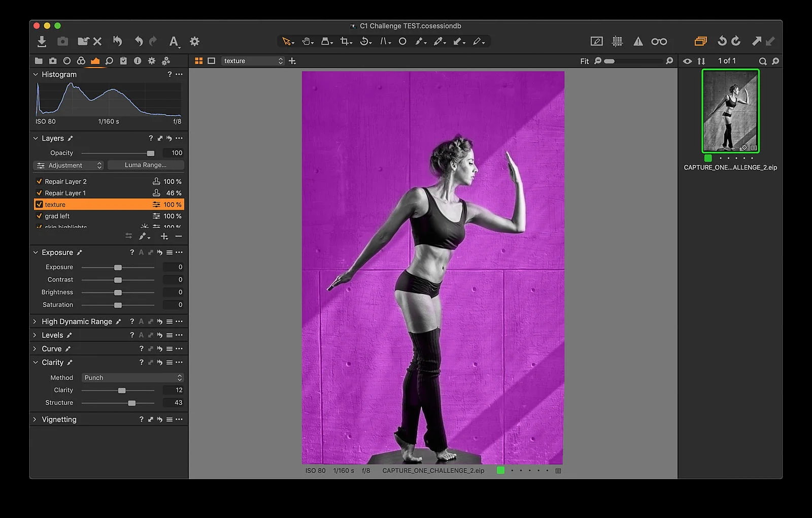
Task: Select the Pan hand cursor tool
Action: pos(307,42)
